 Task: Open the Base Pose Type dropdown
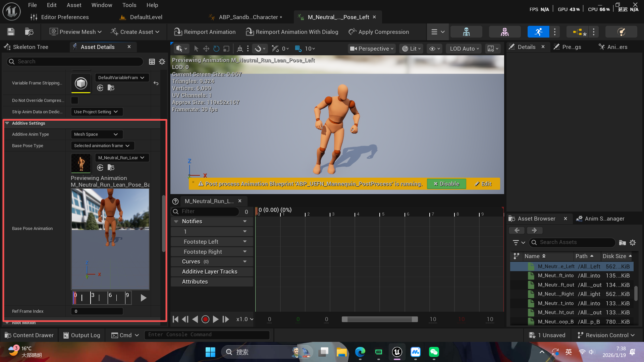[x=102, y=146]
